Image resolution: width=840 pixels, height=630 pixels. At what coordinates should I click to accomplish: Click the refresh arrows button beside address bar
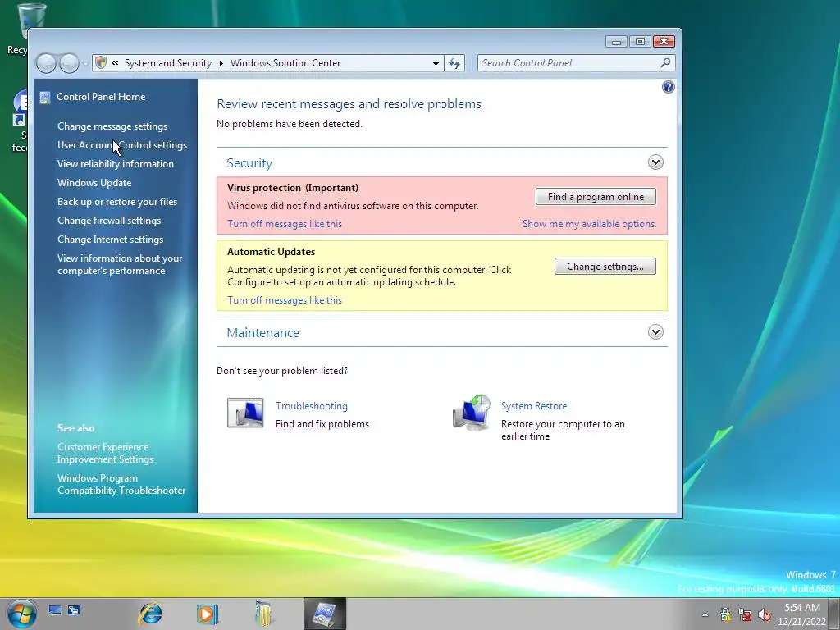tap(454, 63)
